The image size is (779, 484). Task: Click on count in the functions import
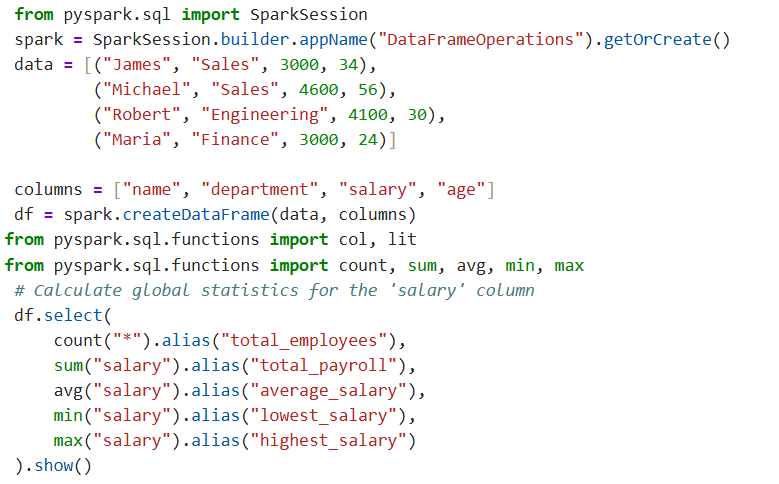[363, 265]
